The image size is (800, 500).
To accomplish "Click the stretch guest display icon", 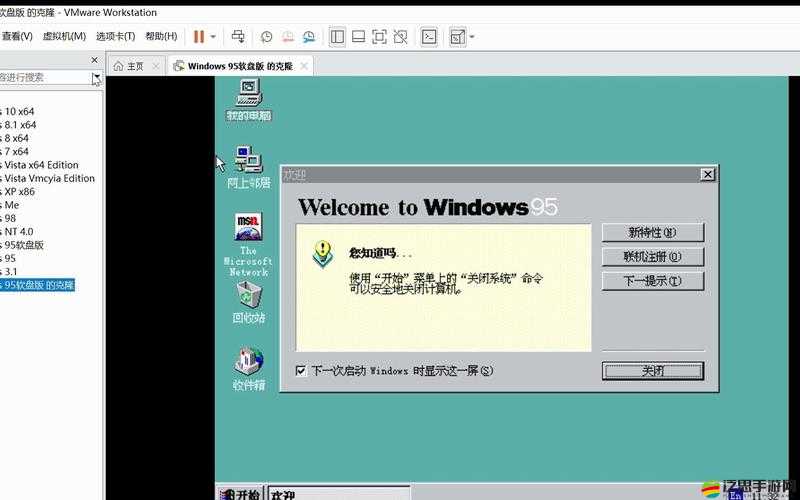I will point(458,37).
